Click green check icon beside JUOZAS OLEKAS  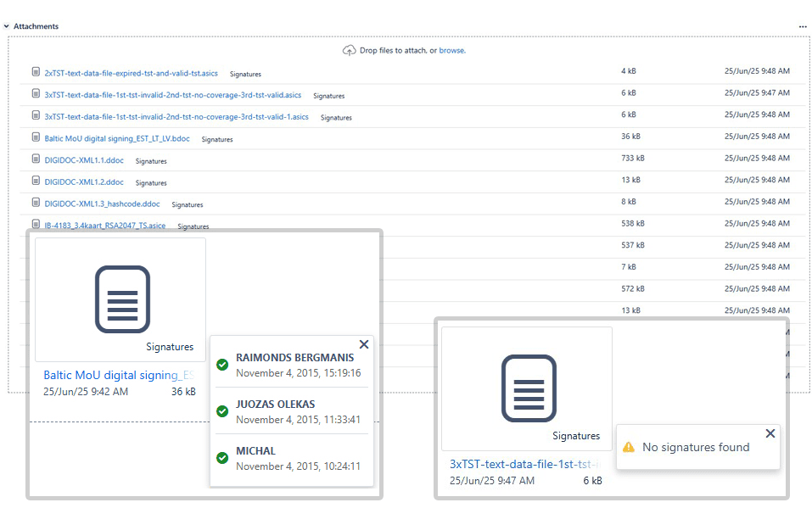221,410
